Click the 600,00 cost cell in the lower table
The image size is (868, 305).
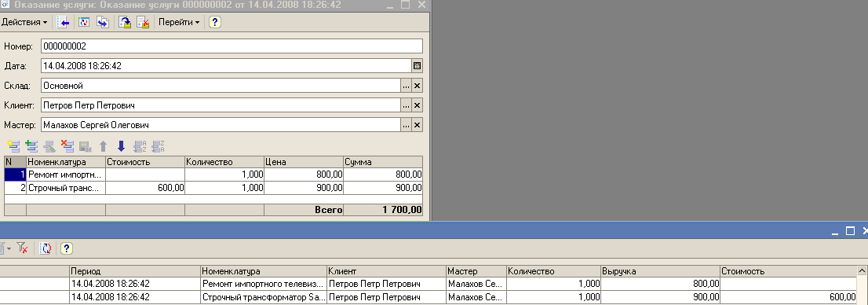(787, 297)
